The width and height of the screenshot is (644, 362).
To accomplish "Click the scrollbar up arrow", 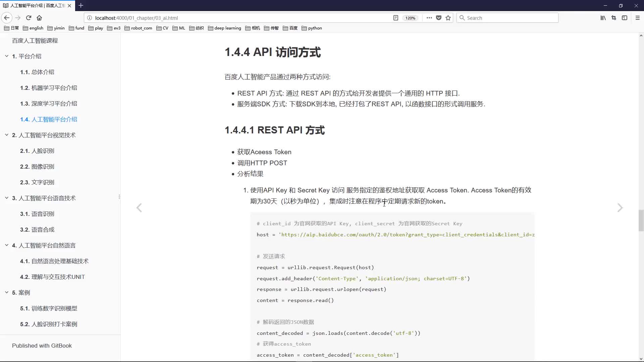I will pos(641,36).
